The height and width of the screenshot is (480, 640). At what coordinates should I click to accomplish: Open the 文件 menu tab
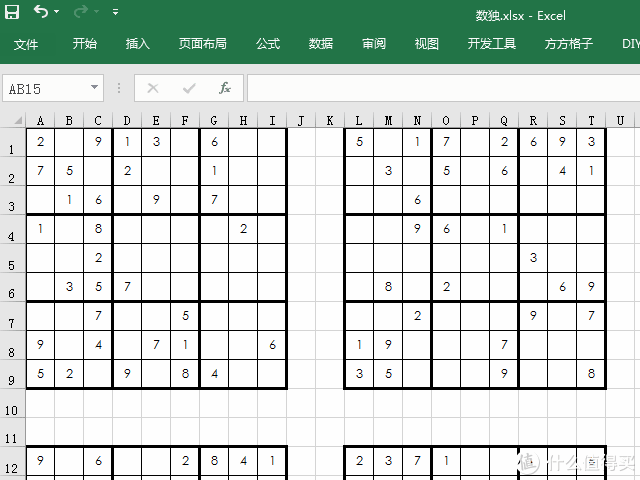click(x=26, y=44)
